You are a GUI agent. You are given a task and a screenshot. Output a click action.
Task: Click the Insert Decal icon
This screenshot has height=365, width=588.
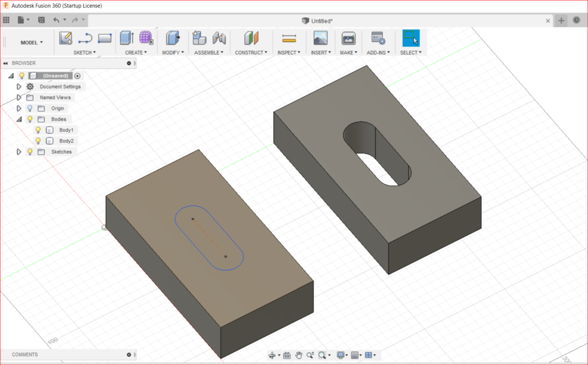(x=321, y=38)
